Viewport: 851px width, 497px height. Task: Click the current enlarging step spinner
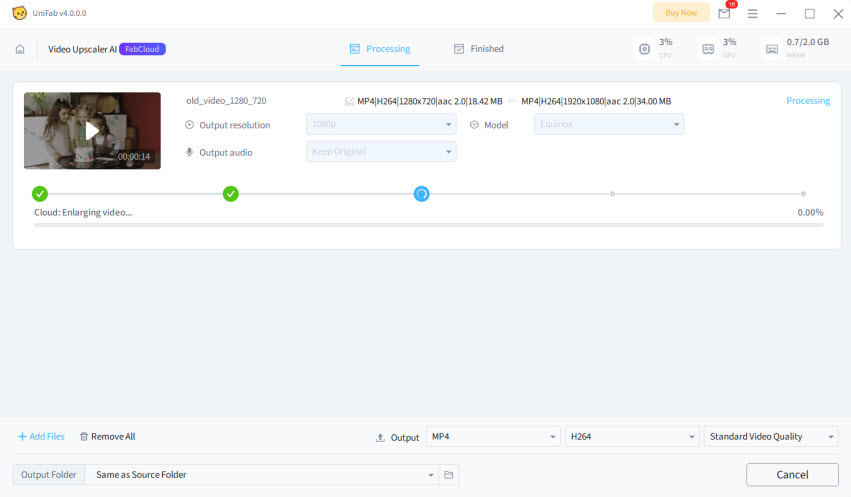click(x=421, y=194)
